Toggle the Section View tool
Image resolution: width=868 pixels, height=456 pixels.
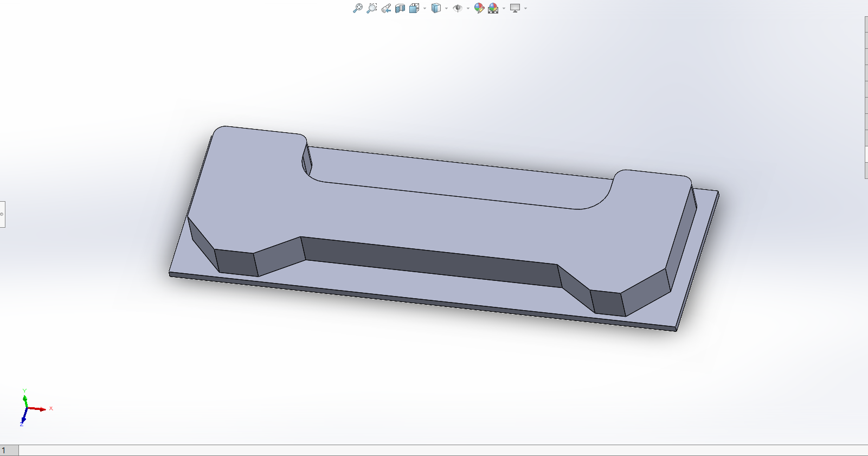pyautogui.click(x=400, y=8)
